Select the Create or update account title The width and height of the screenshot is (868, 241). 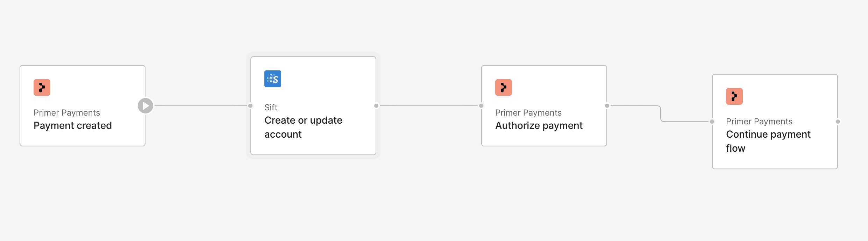pos(303,128)
